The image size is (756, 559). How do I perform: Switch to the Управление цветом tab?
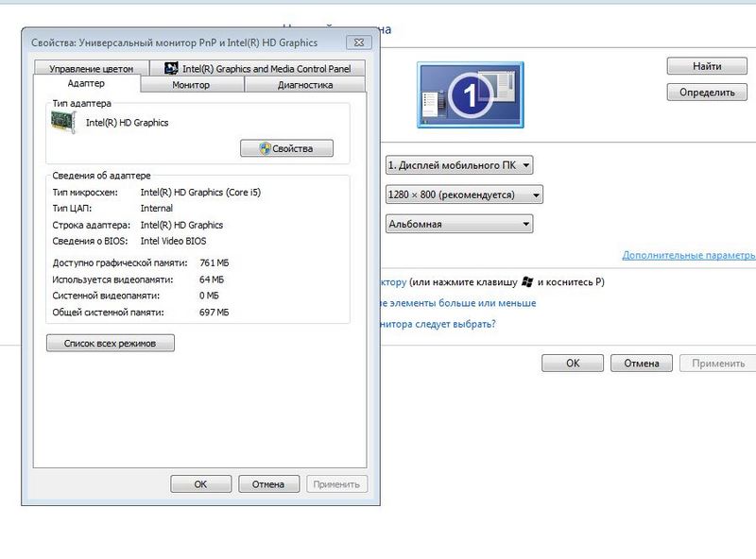point(97,68)
